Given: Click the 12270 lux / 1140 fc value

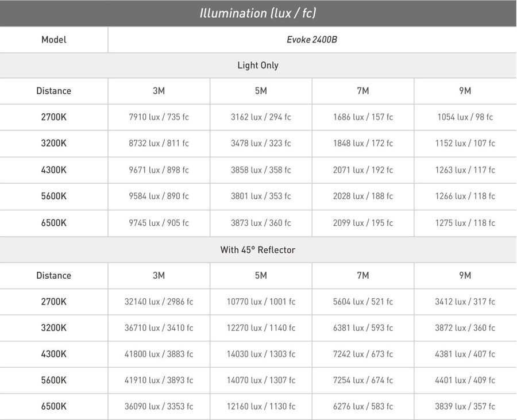Looking at the screenshot, I should coord(261,327).
